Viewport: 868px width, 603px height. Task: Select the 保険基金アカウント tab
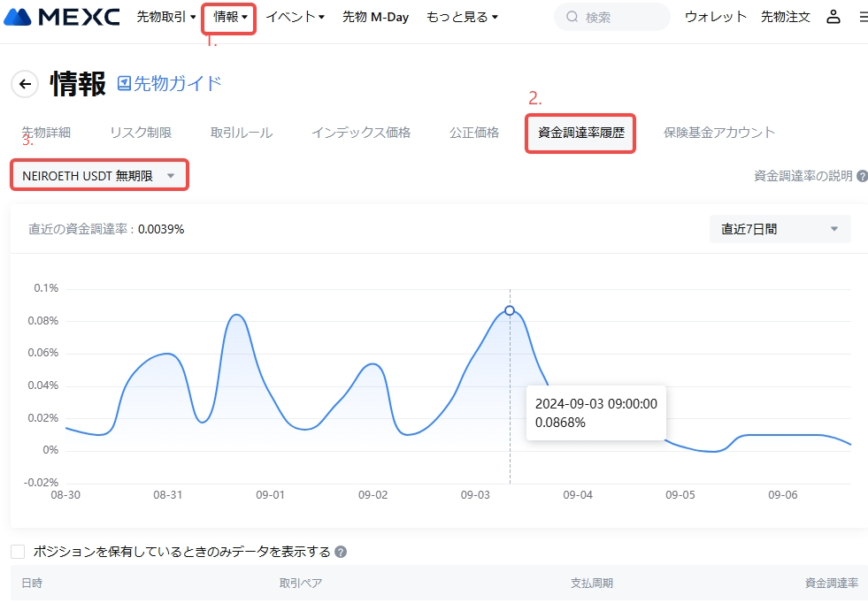tap(718, 133)
